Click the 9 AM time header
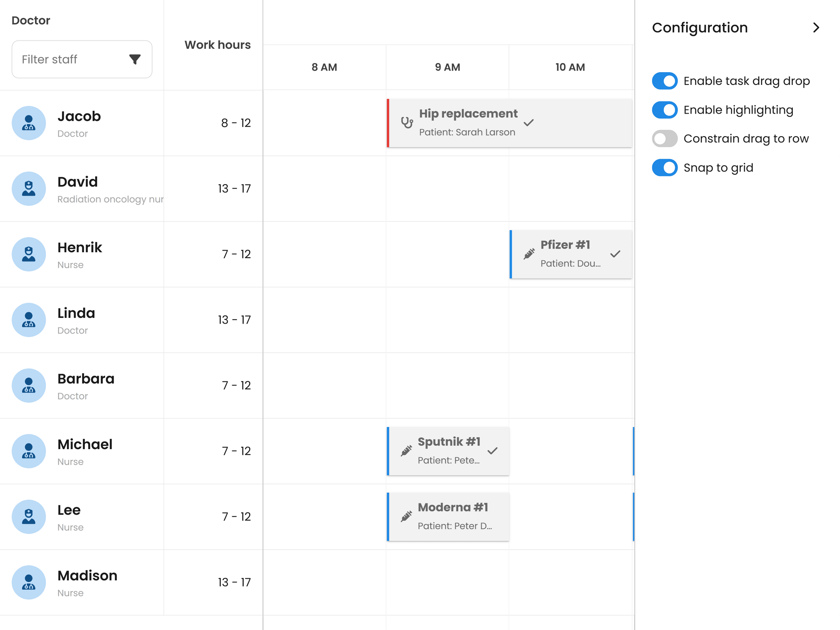840x630 pixels. coord(448,67)
